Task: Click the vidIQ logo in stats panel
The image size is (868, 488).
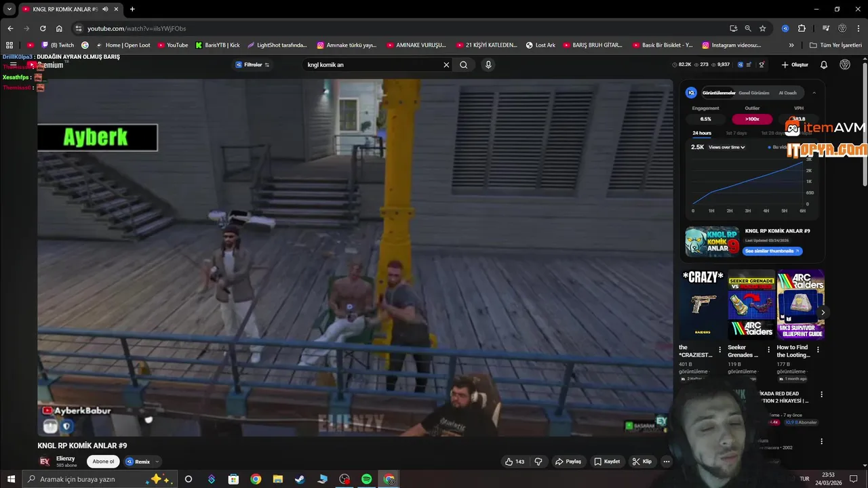Action: click(691, 93)
